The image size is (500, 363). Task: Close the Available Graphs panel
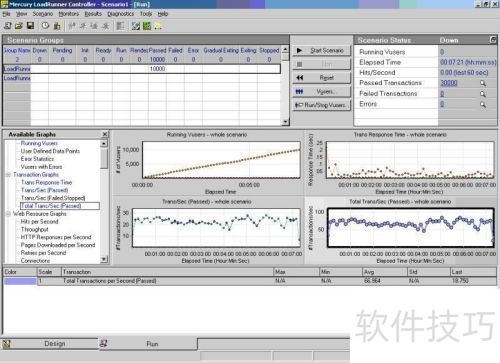pos(105,134)
